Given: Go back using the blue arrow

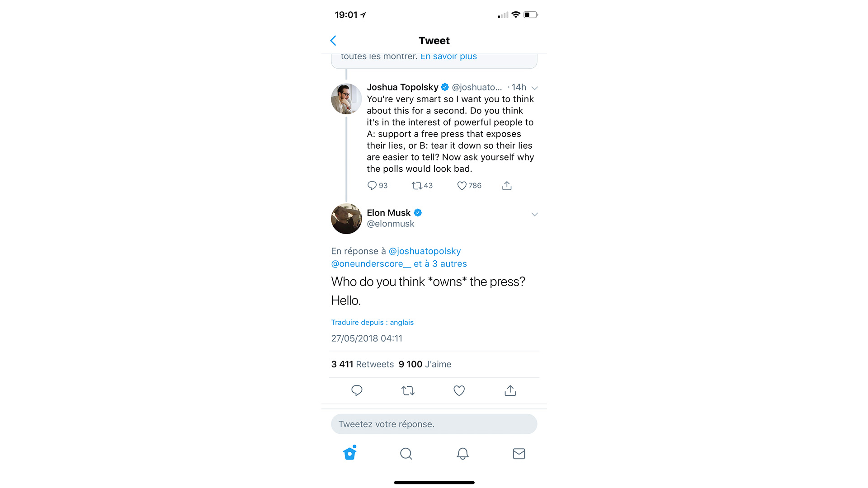Looking at the screenshot, I should coord(333,41).
